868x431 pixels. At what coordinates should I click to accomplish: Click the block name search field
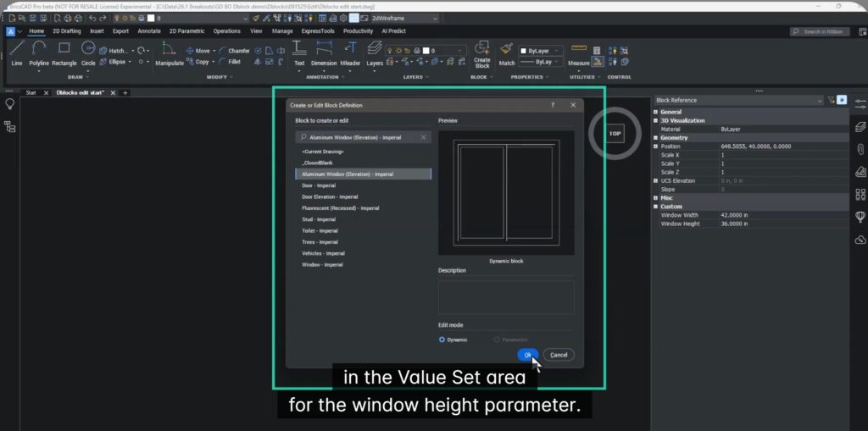(x=363, y=137)
